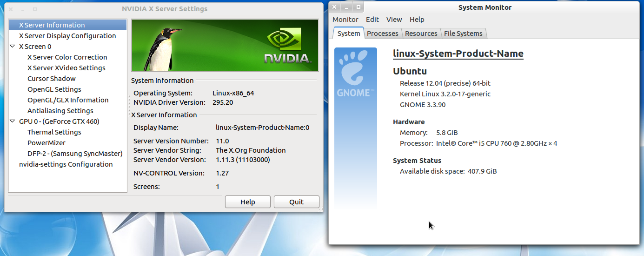Viewport: 644px width, 256px height.
Task: Open the Edit menu in System Monitor
Action: pyautogui.click(x=372, y=20)
